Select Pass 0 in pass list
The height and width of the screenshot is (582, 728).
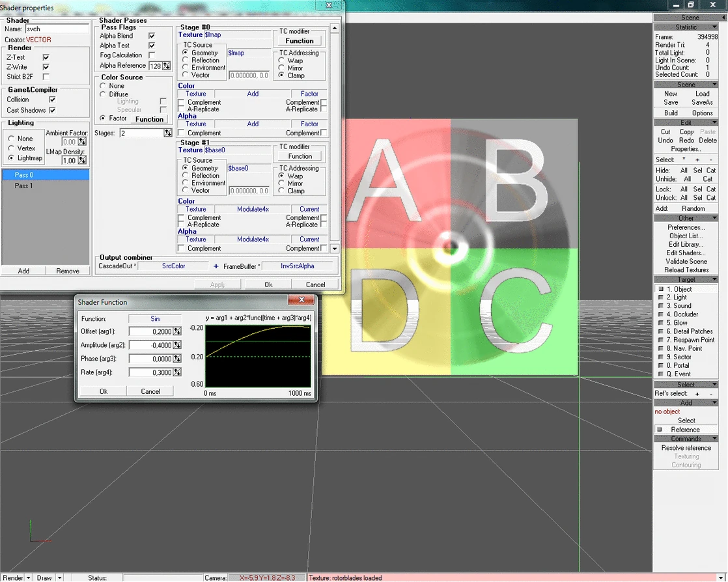46,175
